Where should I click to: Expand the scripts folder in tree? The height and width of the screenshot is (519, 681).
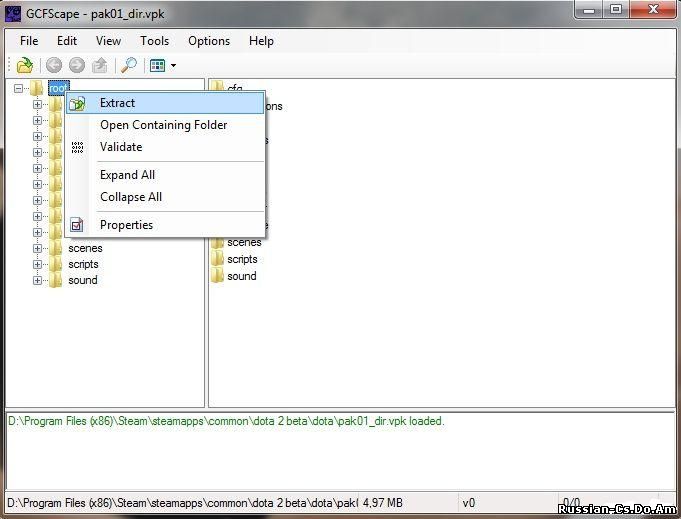click(x=38, y=264)
